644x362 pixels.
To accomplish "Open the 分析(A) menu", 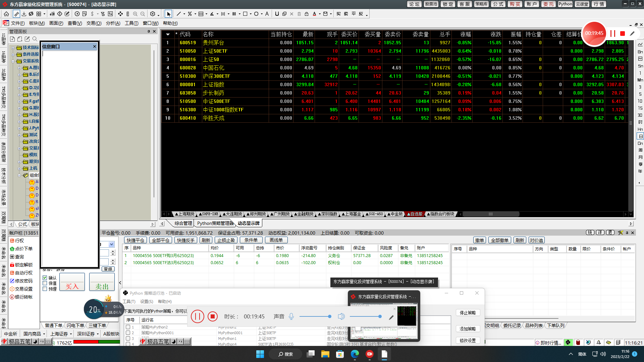I will 113,23.
